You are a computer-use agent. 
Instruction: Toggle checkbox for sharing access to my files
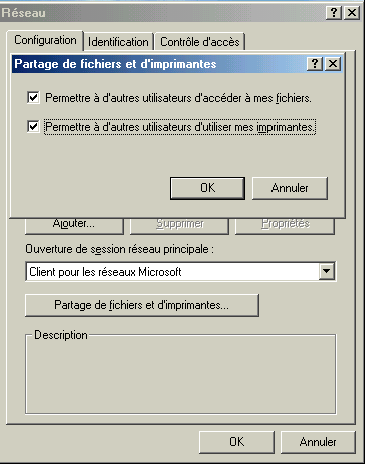(x=33, y=98)
